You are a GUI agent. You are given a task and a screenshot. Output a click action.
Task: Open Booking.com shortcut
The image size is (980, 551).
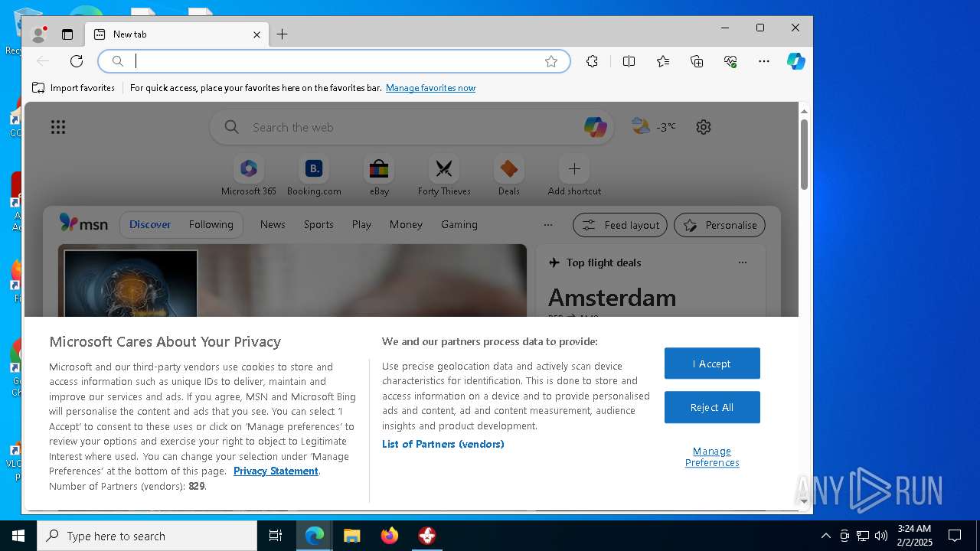(314, 176)
